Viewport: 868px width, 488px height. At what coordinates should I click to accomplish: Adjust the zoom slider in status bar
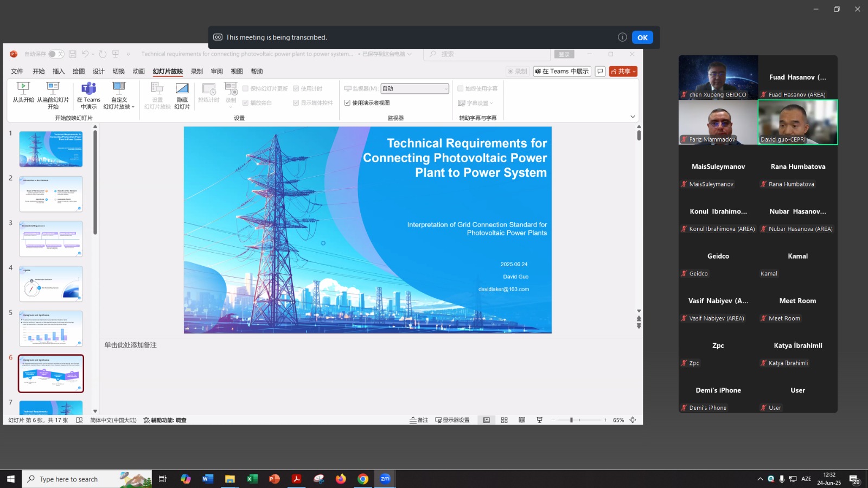click(571, 420)
